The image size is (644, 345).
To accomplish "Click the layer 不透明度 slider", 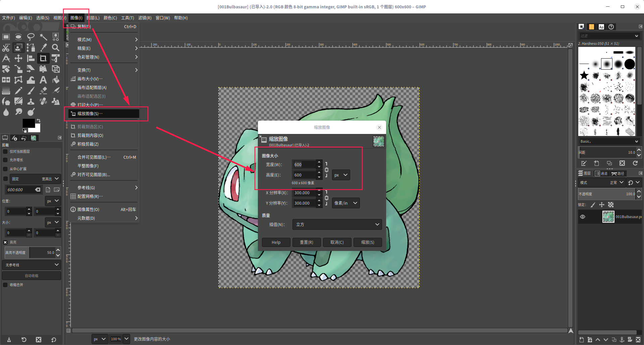I will pyautogui.click(x=607, y=194).
